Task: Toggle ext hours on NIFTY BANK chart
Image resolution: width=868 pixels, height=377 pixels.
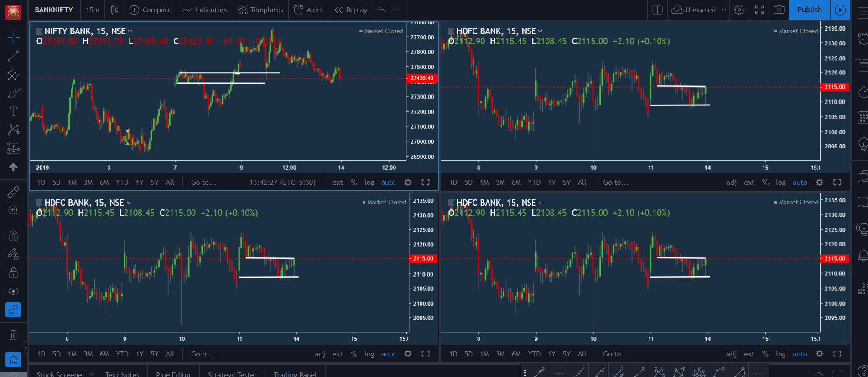Action: pos(338,183)
